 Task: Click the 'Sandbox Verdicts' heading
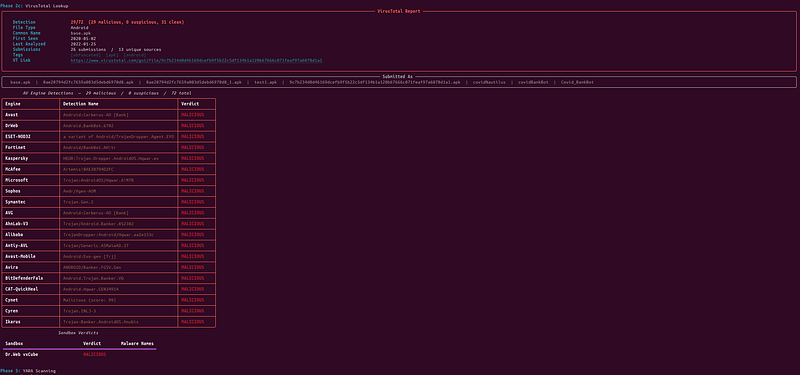(x=79, y=333)
